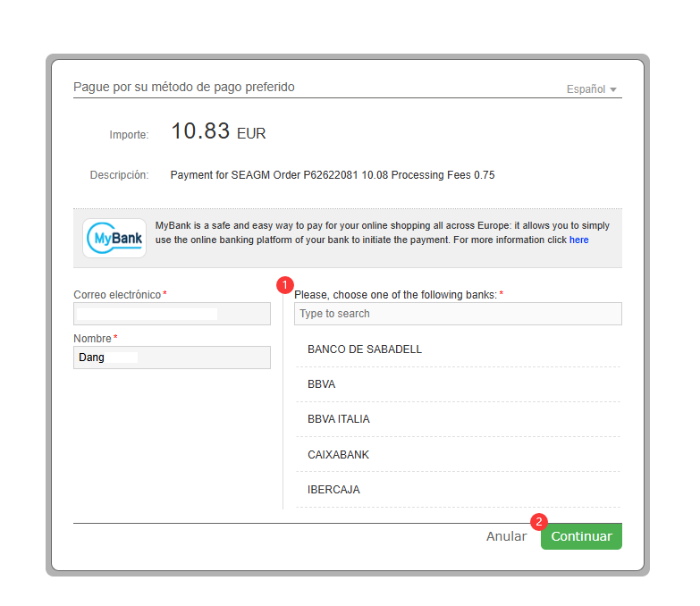
Task: Cancel payment with the Anular link
Action: pyautogui.click(x=506, y=536)
